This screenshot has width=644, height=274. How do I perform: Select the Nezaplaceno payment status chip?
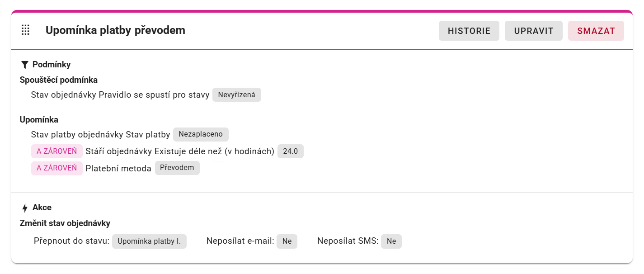point(201,134)
